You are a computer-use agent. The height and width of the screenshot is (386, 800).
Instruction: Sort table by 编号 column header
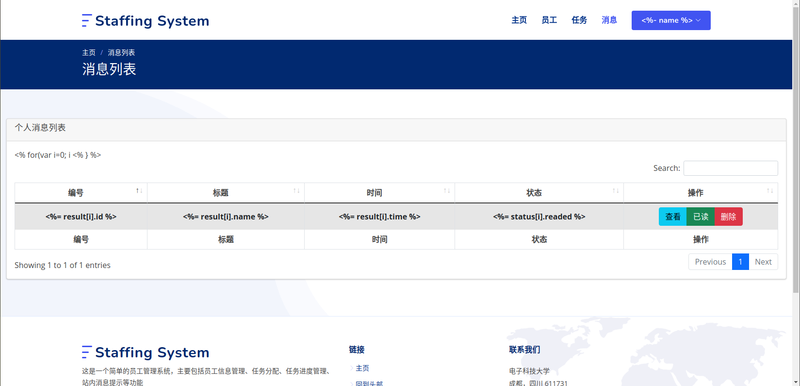81,193
